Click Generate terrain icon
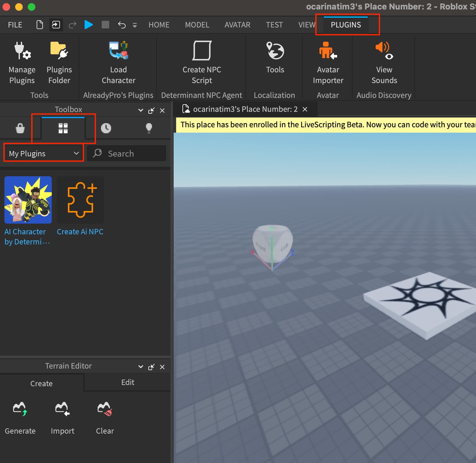476x463 pixels. 20,409
